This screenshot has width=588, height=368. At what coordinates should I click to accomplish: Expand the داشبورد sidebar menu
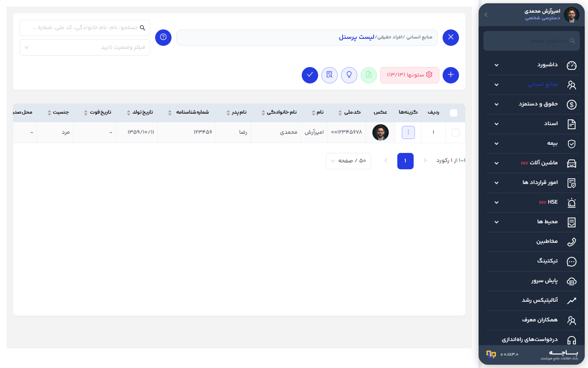[533, 65]
